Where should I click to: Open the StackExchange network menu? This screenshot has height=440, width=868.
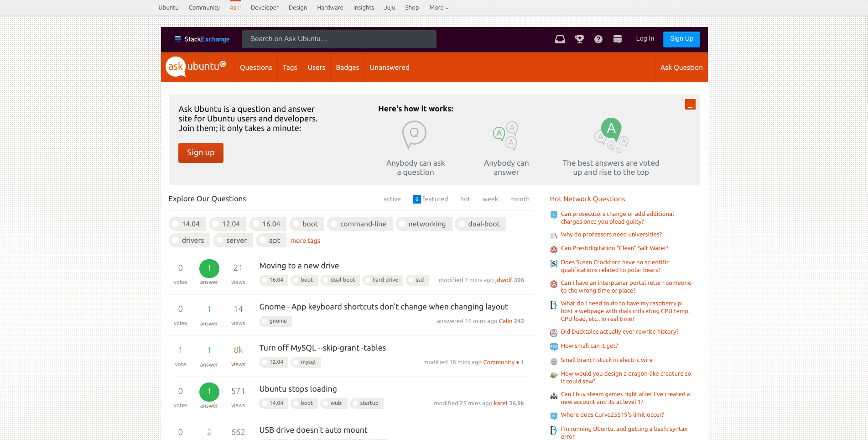click(202, 39)
